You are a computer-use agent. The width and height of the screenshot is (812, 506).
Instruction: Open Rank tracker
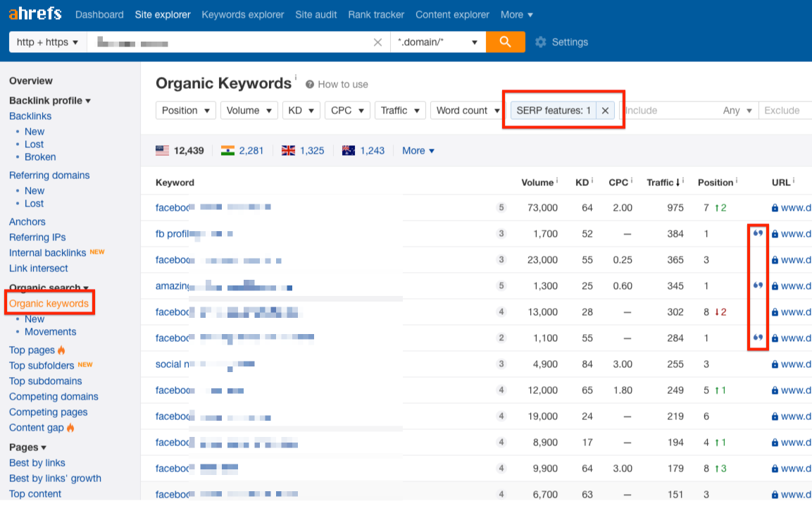pos(376,15)
